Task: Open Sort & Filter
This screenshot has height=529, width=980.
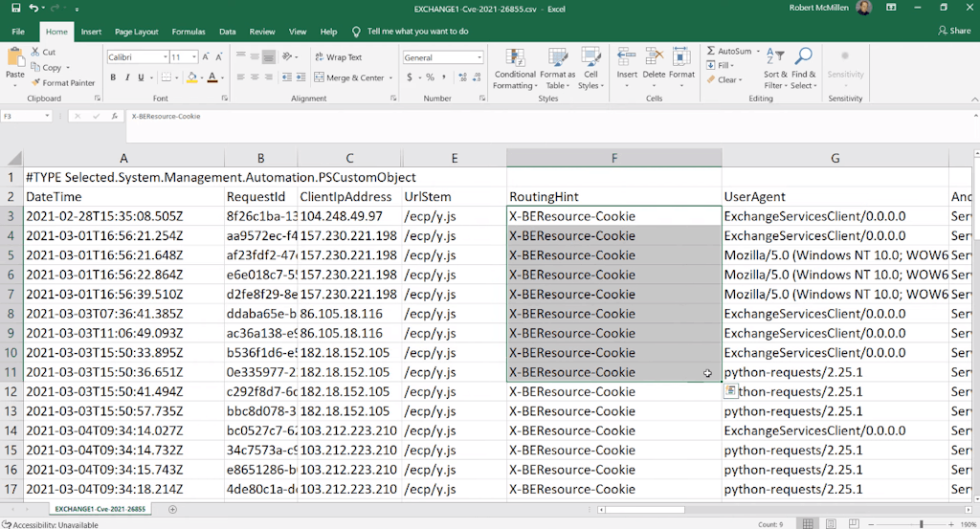Action: (x=775, y=69)
